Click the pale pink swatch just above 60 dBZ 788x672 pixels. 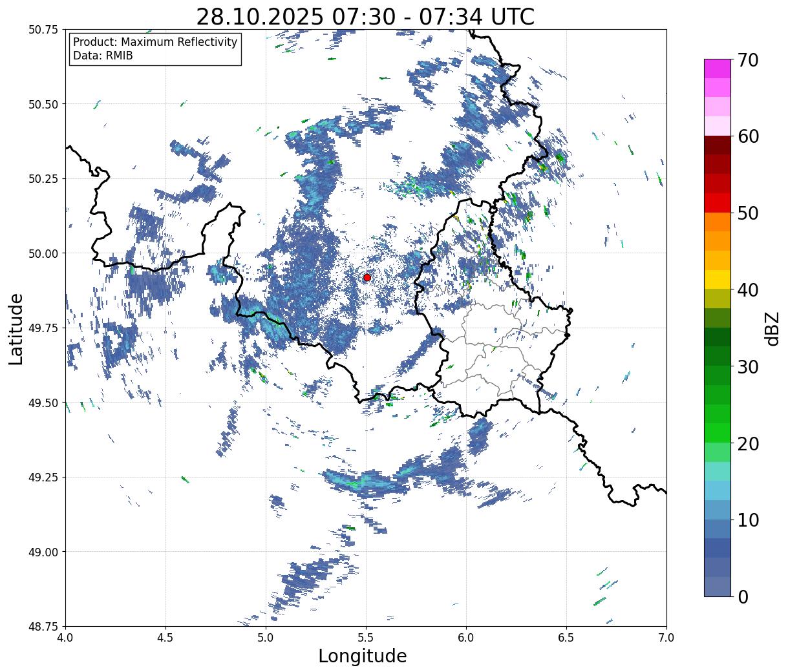tap(718, 126)
